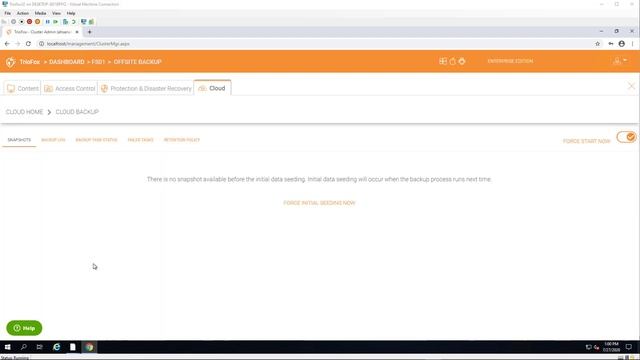Image resolution: width=640 pixels, height=360 pixels.
Task: Open the Help menu in VM window
Action: click(x=71, y=13)
